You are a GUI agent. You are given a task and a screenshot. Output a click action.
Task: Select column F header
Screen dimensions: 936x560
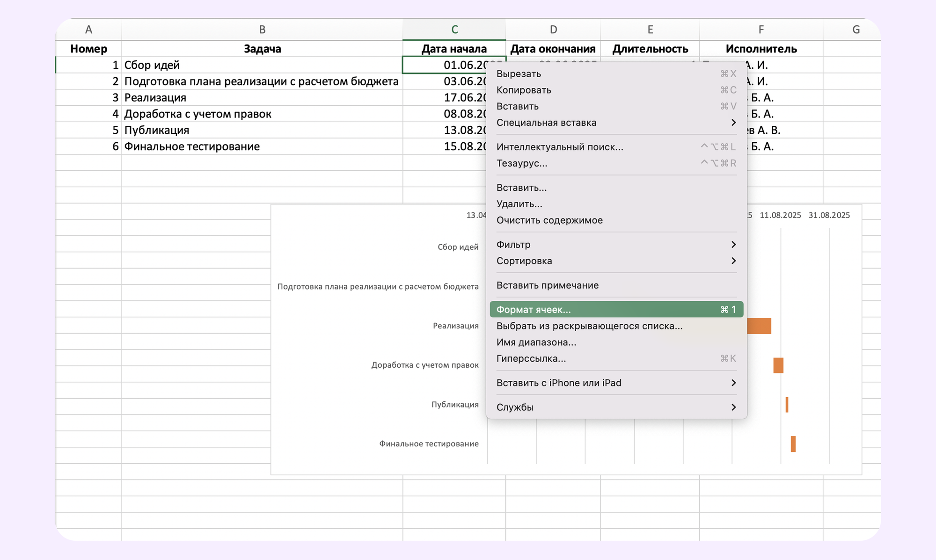click(761, 29)
